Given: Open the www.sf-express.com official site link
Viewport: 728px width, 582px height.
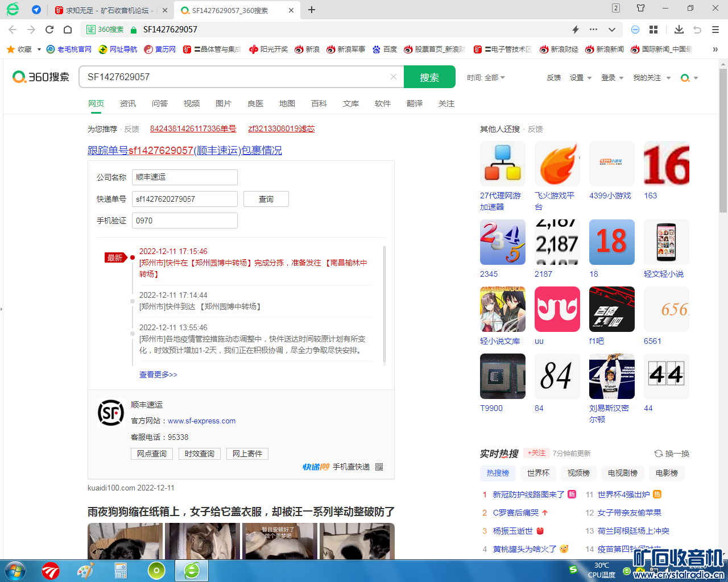Looking at the screenshot, I should point(201,421).
